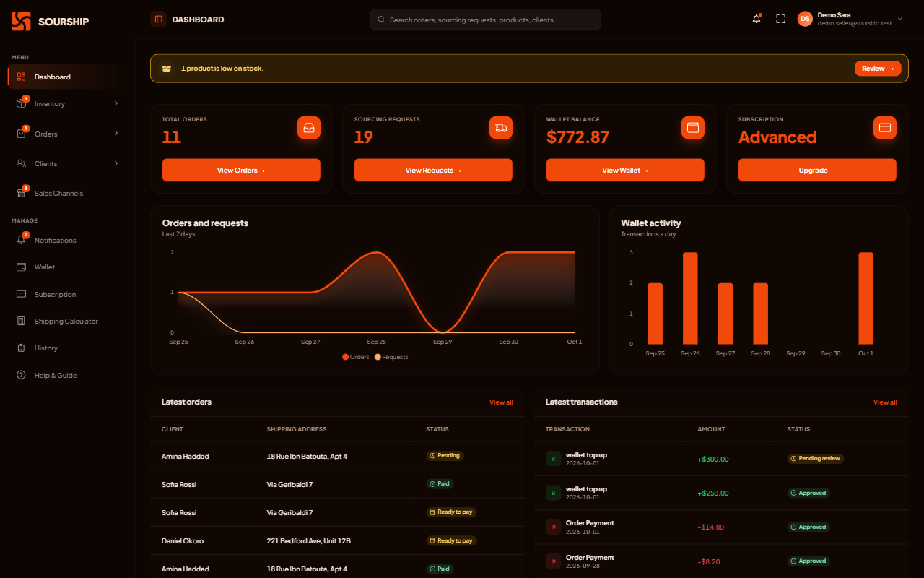Screen dimensions: 924x578
Task: Click the Sourship logo icon
Action: click(21, 21)
